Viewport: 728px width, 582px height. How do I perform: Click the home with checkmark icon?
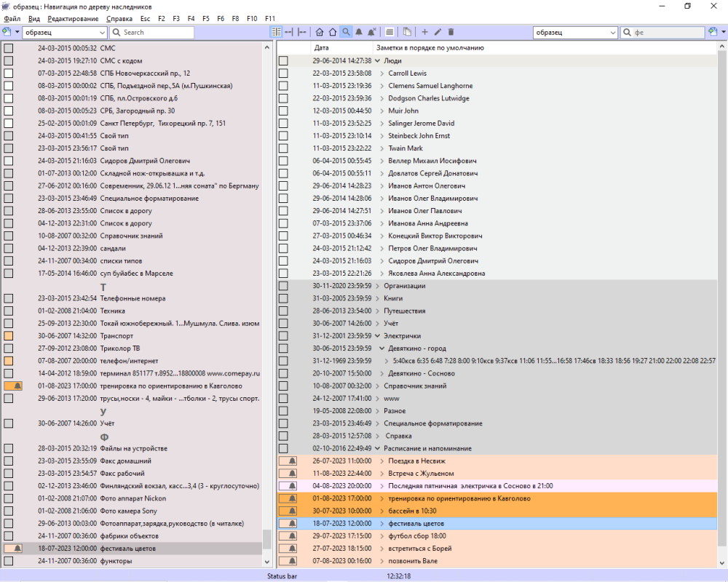click(320, 32)
